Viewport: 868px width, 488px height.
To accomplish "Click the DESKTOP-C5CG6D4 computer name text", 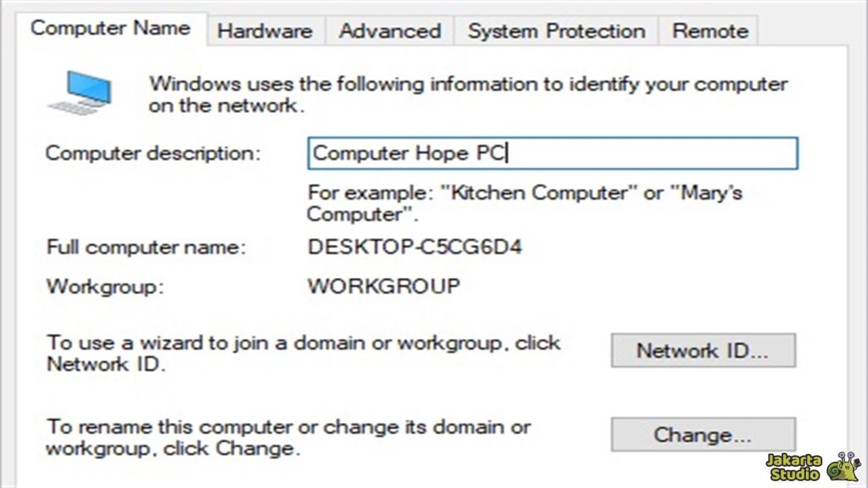I will click(x=415, y=247).
